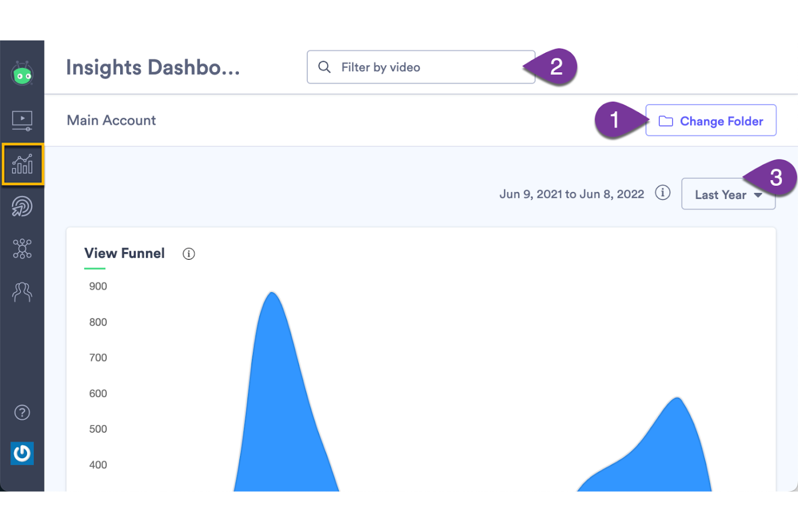Viewport: 798px width, 532px height.
Task: Click the info icon beside View Funnel
Action: tap(188, 254)
